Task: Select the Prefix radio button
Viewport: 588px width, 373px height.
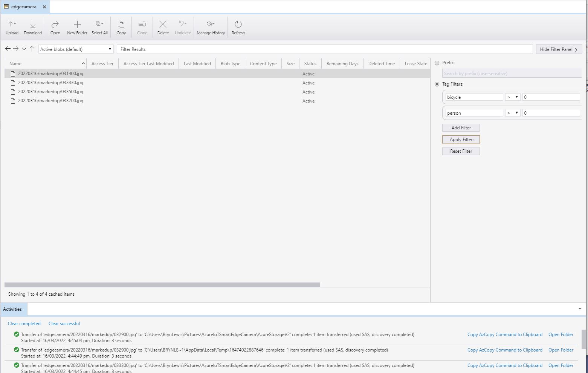Action: coord(437,63)
